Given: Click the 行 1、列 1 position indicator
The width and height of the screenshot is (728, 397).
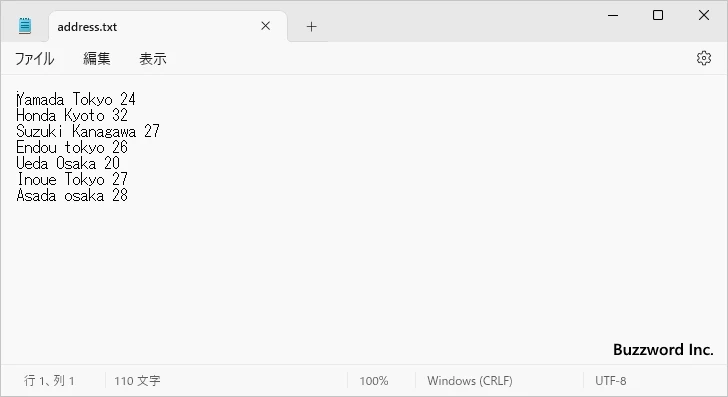Looking at the screenshot, I should 49,381.
